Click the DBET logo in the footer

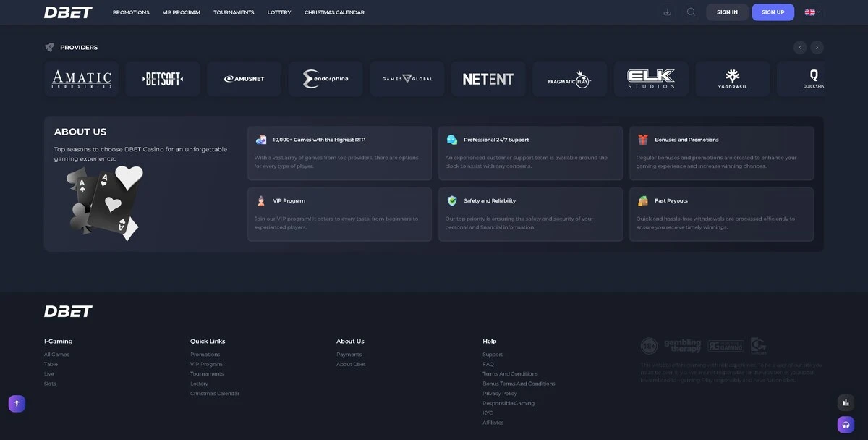[x=68, y=311]
